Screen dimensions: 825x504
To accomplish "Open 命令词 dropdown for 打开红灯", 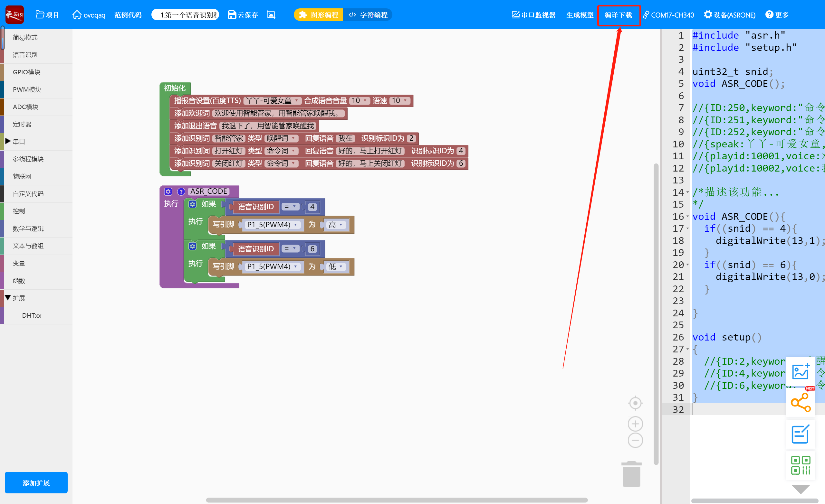I will 281,151.
